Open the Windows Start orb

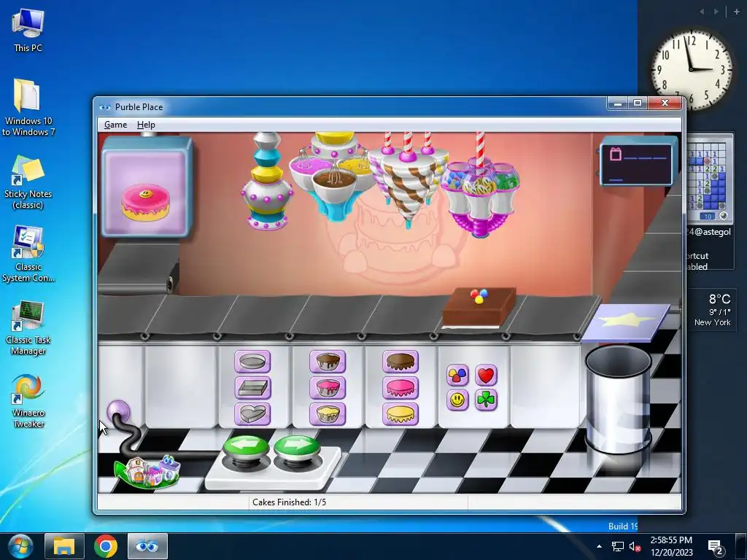pos(20,546)
